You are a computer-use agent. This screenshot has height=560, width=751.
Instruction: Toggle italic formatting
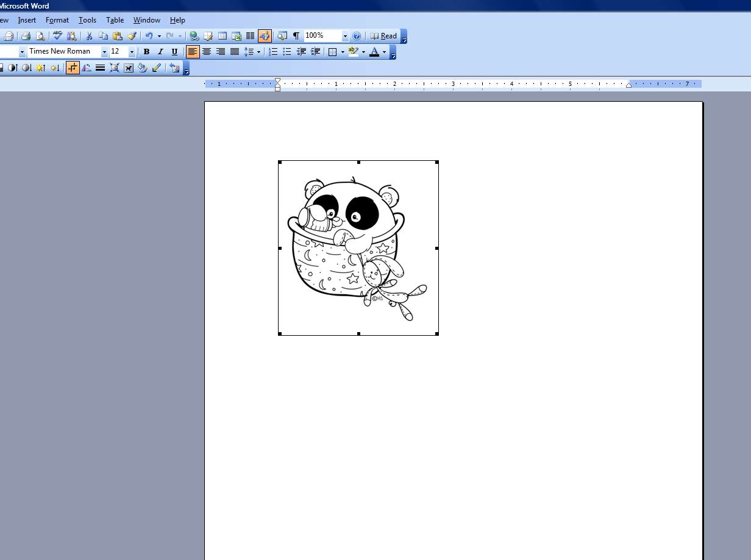point(160,52)
